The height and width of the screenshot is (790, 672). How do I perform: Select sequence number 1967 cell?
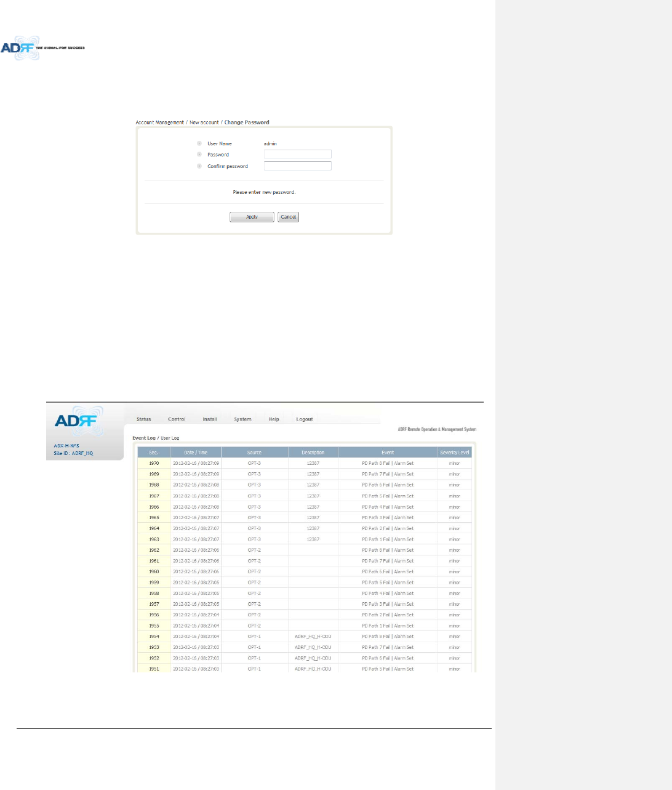click(154, 496)
